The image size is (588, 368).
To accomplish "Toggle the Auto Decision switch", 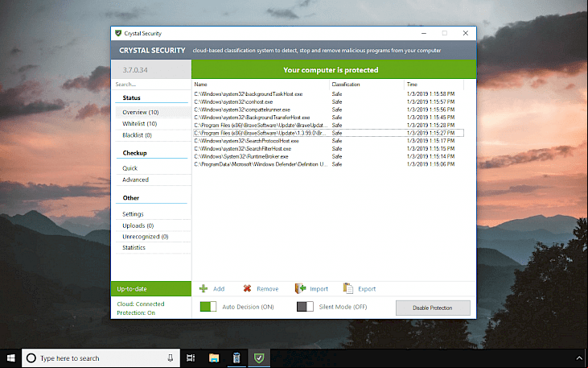I will tap(208, 307).
